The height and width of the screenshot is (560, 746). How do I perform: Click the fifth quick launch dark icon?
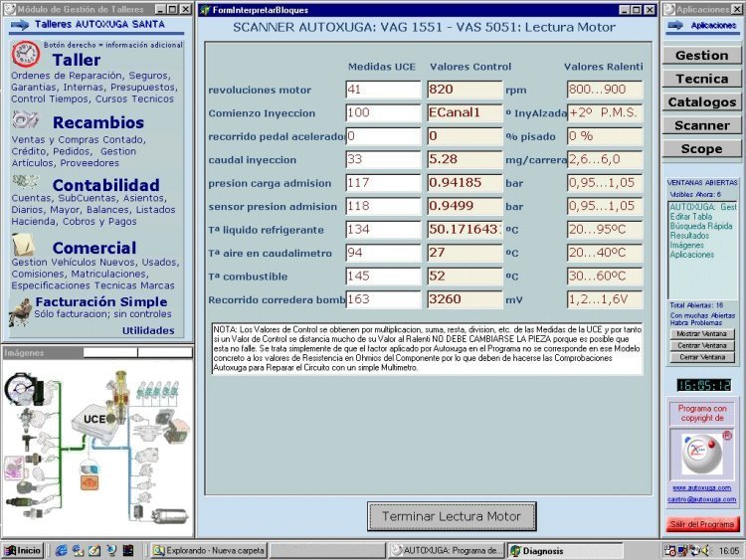(x=128, y=550)
